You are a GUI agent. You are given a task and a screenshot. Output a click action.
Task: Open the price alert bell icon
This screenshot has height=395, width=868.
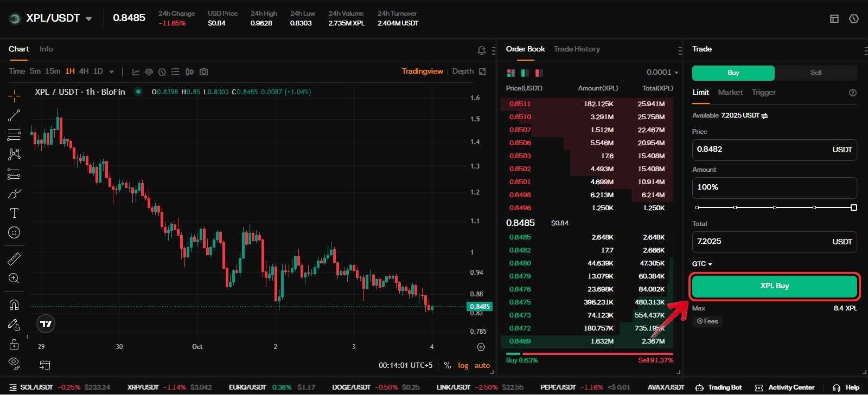pyautogui.click(x=481, y=50)
